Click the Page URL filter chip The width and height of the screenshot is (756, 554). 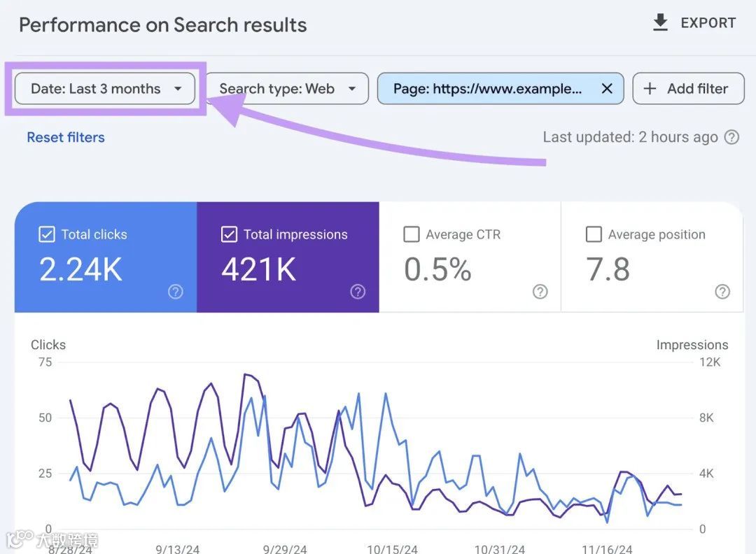pyautogui.click(x=487, y=89)
